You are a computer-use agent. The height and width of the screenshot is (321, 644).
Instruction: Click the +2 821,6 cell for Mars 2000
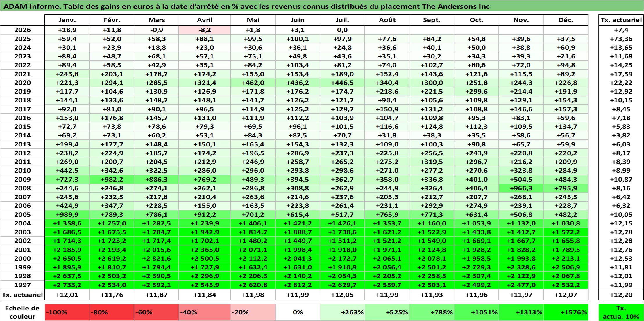[x=156, y=259]
